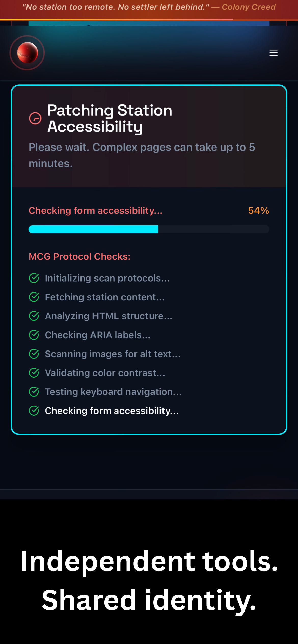Select the checkmark next to Analyzing HTML structure
Viewport: 298px width, 644px height.
pyautogui.click(x=34, y=316)
